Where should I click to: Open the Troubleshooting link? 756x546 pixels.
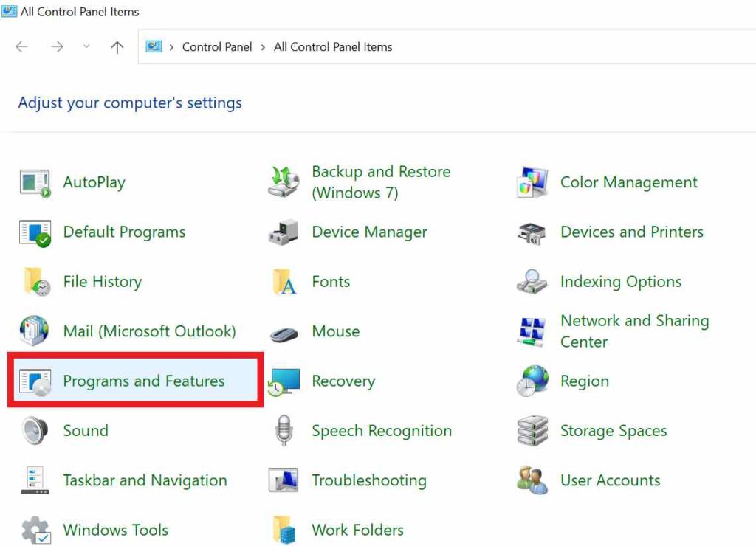(x=369, y=480)
